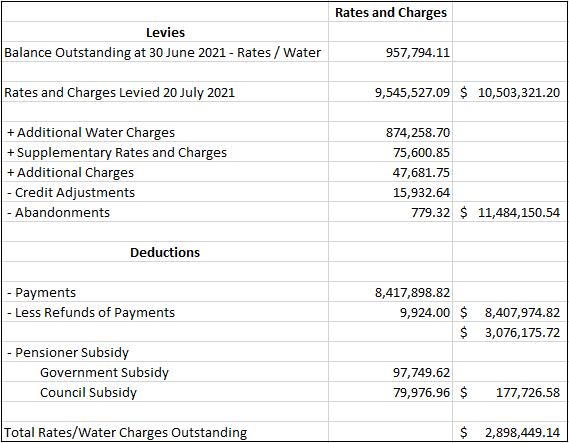Select the total $10,503,321.20 cell
The height and width of the screenshot is (443, 569).
tap(510, 93)
